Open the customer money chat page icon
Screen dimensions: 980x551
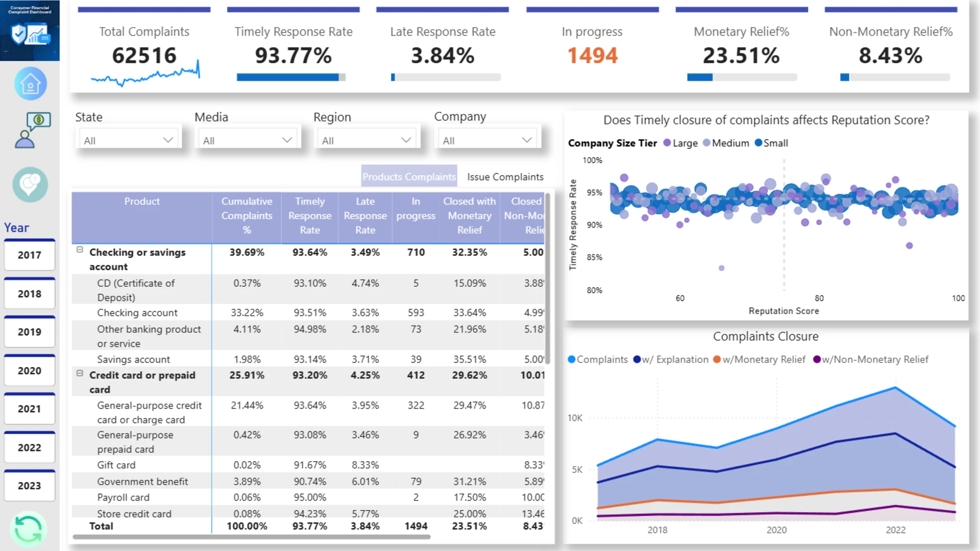(32, 131)
